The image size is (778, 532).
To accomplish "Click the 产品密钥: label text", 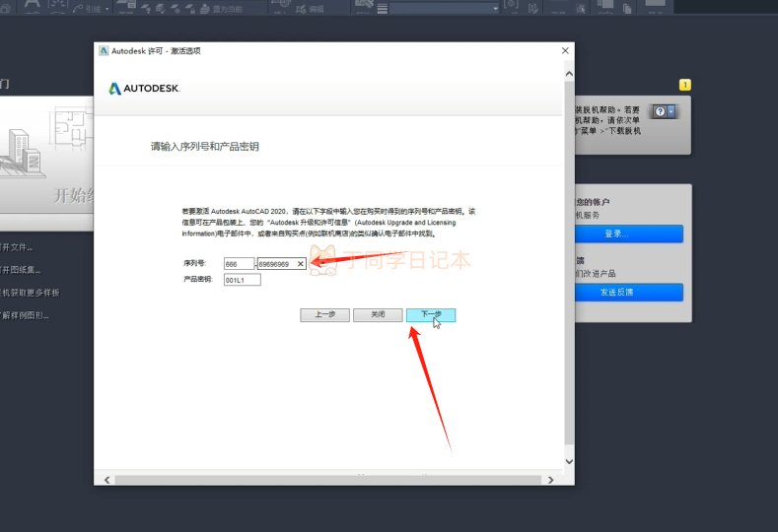I will [198, 279].
